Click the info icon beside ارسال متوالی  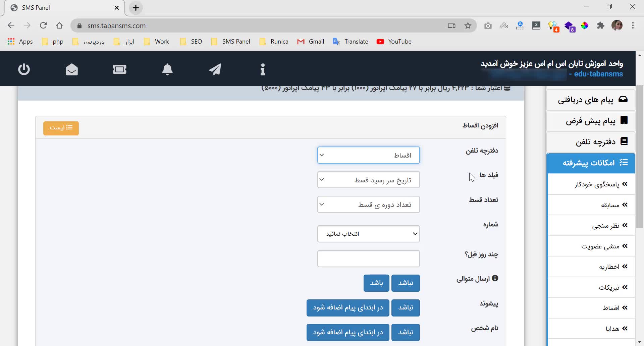(x=495, y=278)
